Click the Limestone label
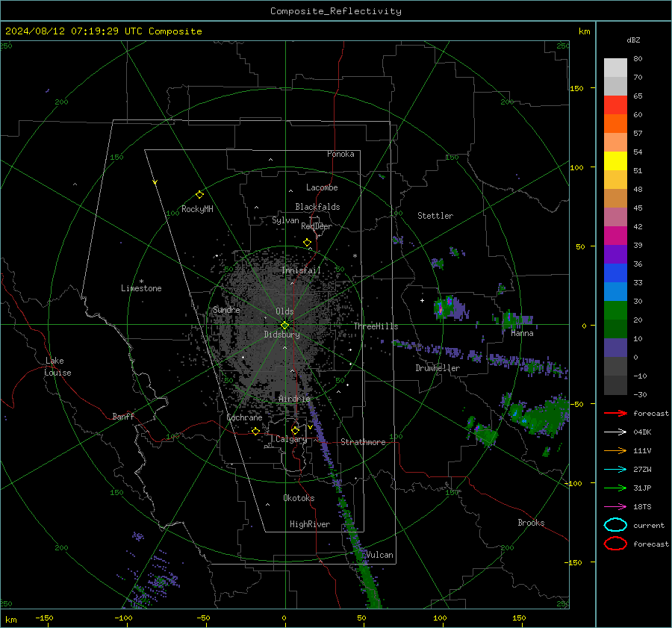This screenshot has height=628, width=672. click(x=141, y=288)
